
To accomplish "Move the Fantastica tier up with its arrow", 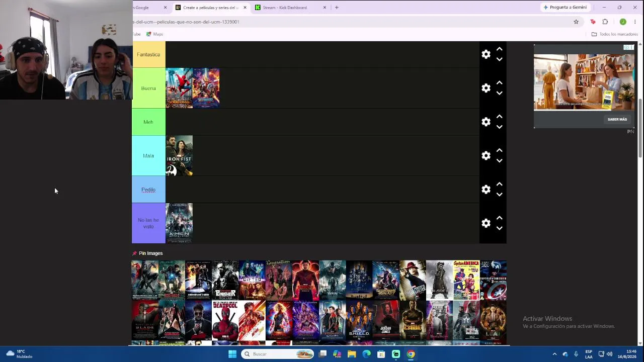I will tap(500, 49).
